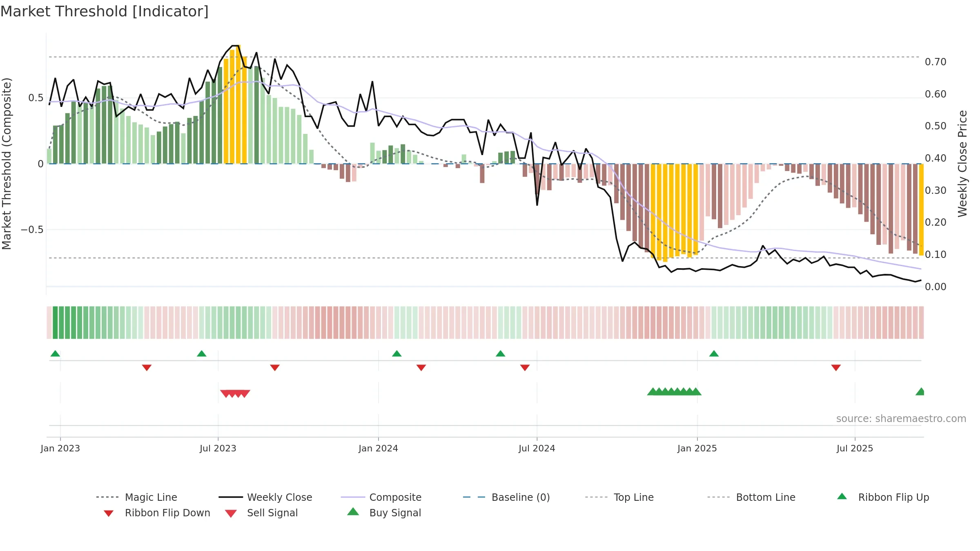Screen dimensions: 980x551
Task: Toggle Composite legend entry
Action: pyautogui.click(x=381, y=497)
